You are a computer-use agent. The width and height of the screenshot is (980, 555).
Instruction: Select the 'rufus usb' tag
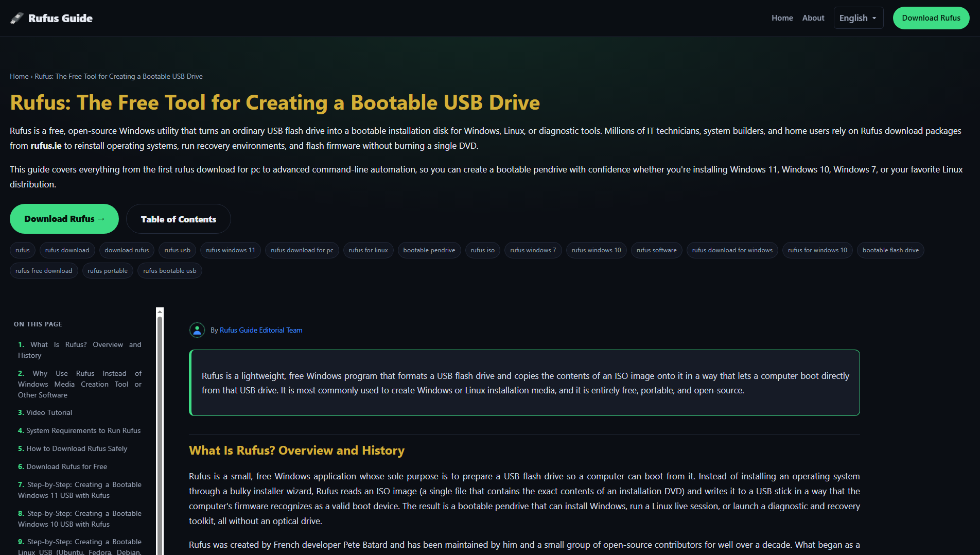click(x=178, y=250)
